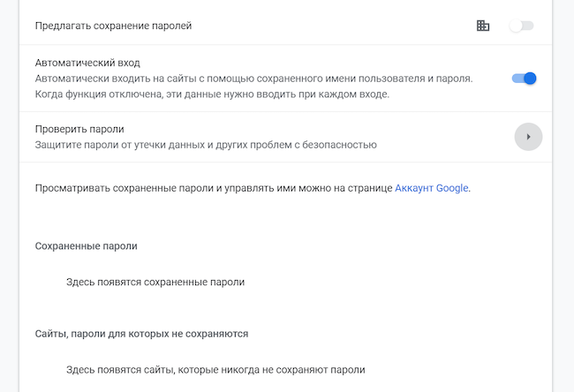This screenshot has height=392, width=574.
Task: Click the managed-by-organization building icon
Action: tap(482, 26)
